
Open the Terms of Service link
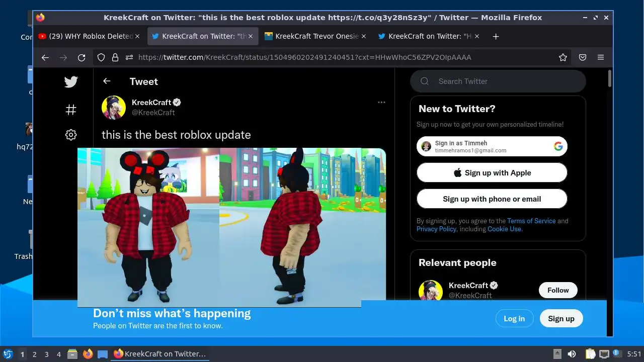[531, 221]
